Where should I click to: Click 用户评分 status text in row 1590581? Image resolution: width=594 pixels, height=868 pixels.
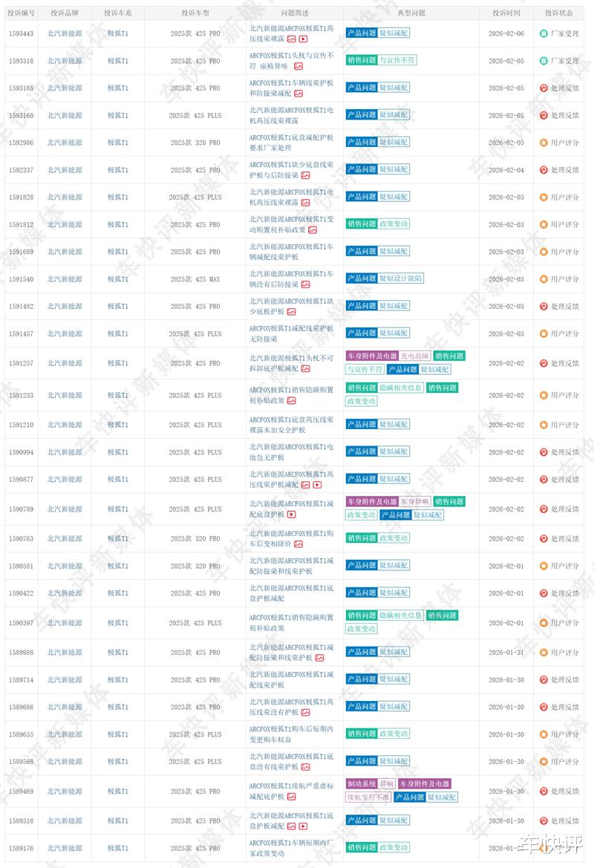pyautogui.click(x=564, y=567)
